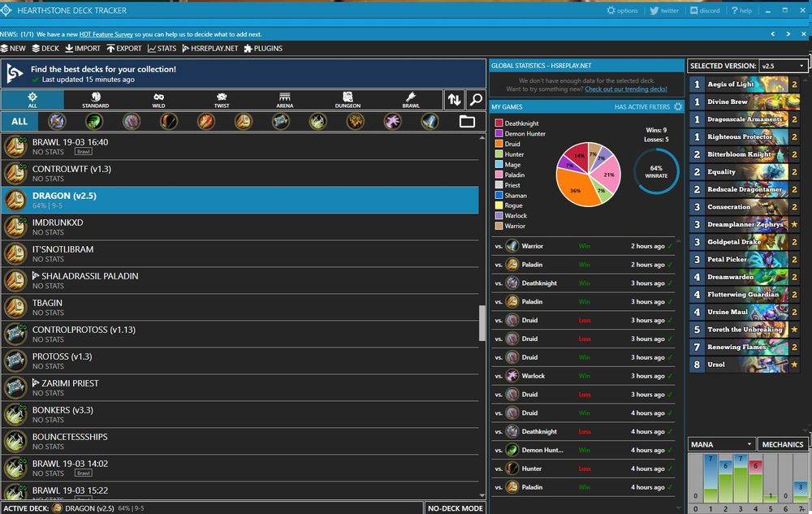Click HSReplay logo in collection banner
The image size is (812, 514).
15,74
